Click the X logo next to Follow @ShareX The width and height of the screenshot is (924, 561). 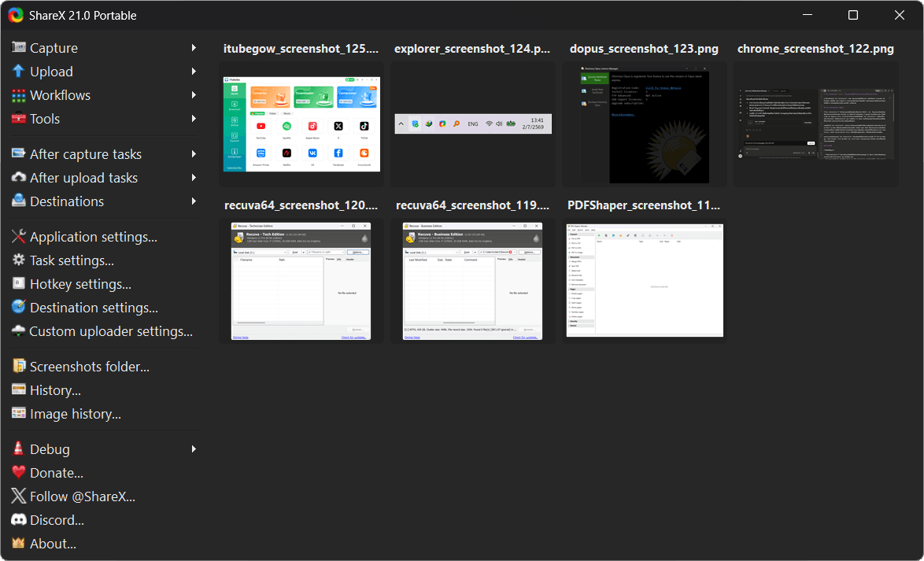tap(19, 496)
